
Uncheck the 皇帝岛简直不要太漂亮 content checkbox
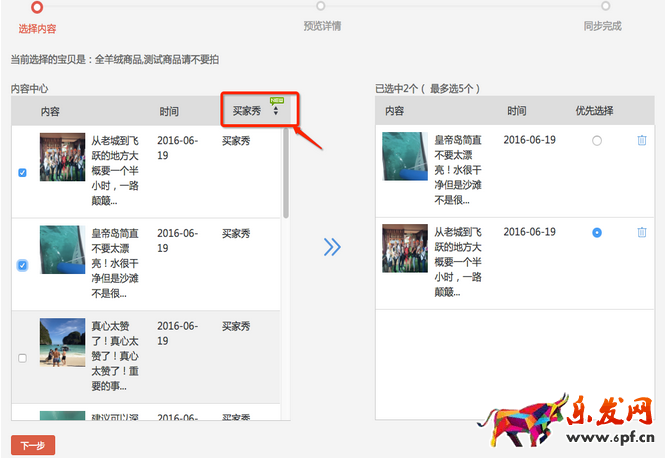[x=22, y=265]
